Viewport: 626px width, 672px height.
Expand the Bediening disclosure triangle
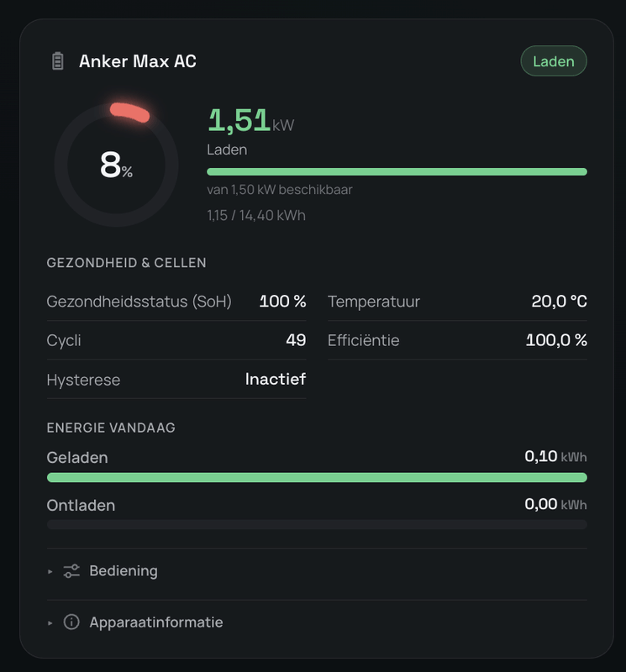pos(50,571)
